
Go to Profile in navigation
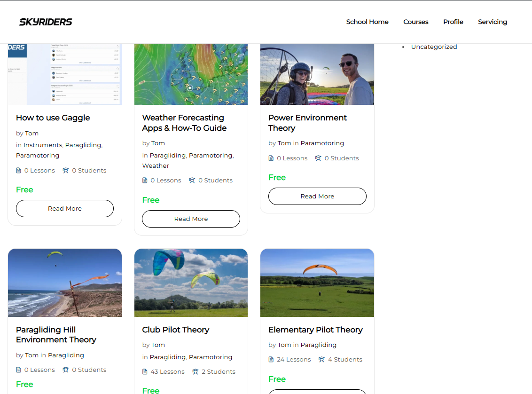coord(453,22)
